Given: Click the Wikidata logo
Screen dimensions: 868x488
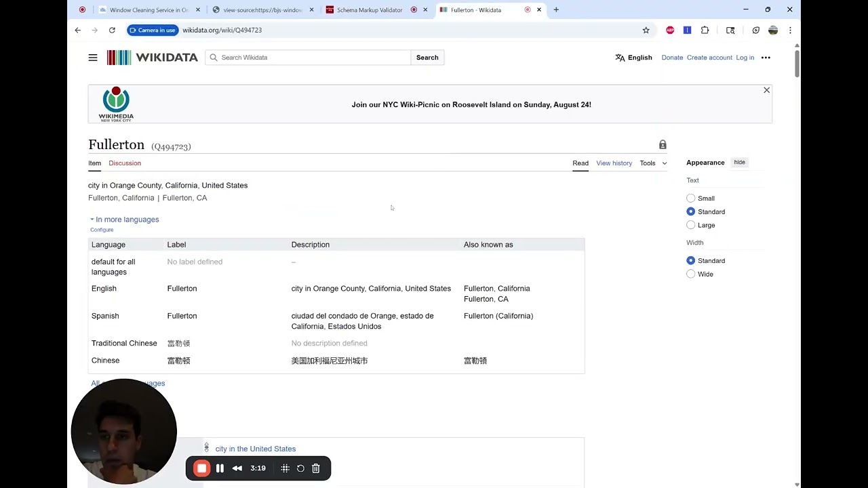Looking at the screenshot, I should [153, 58].
